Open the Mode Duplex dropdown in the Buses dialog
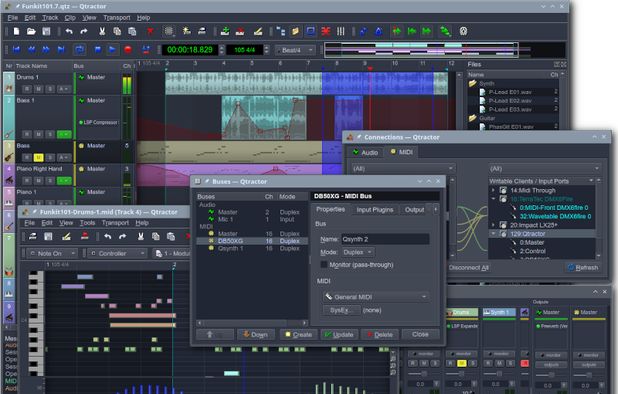618x394 pixels. click(358, 252)
